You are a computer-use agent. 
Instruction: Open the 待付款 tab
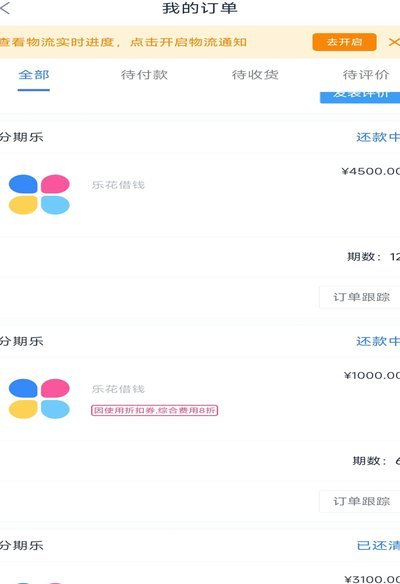[x=144, y=74]
